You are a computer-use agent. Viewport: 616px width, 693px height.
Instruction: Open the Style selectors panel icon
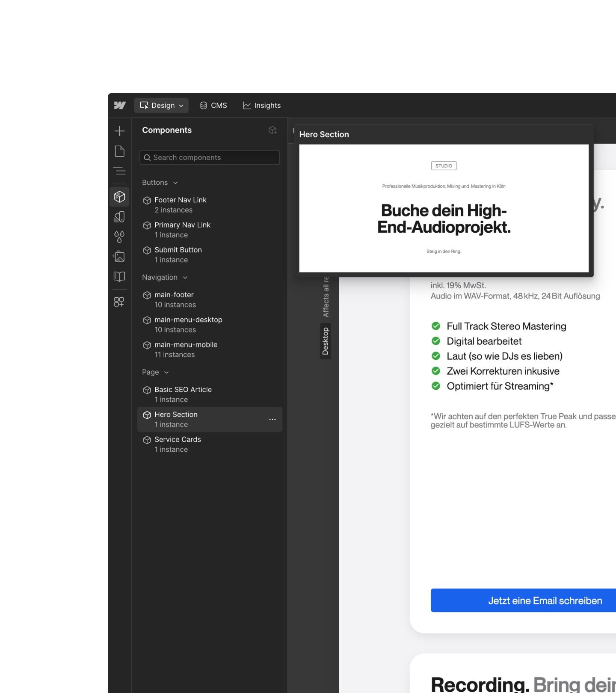tap(120, 217)
